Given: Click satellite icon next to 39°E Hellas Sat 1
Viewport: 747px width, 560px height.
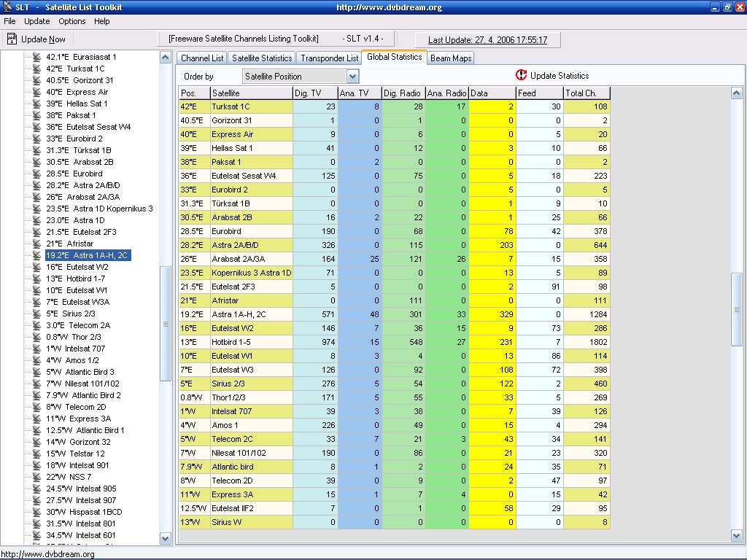Looking at the screenshot, I should 36,104.
